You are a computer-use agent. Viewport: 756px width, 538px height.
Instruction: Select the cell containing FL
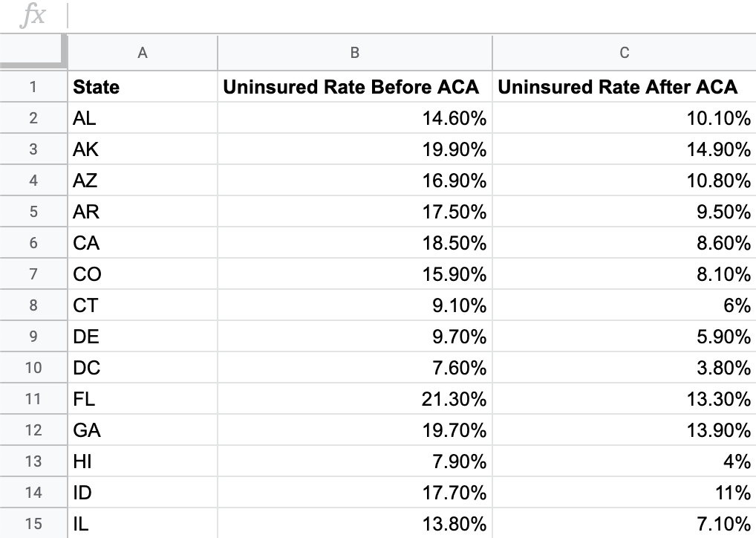click(x=142, y=399)
